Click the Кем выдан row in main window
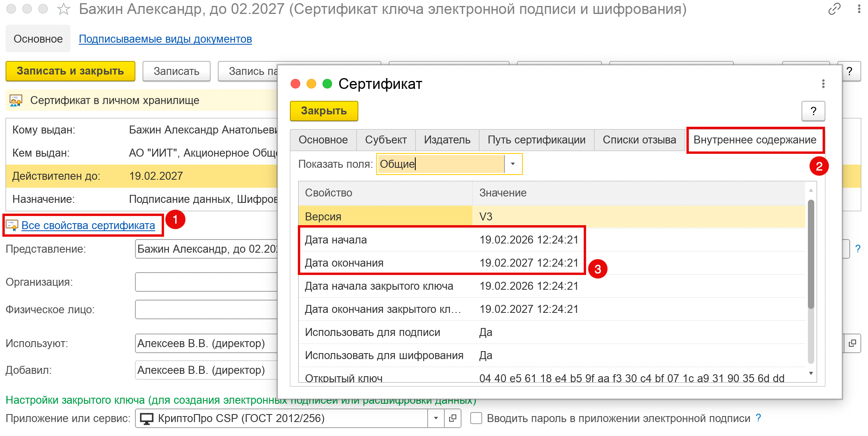 tap(142, 153)
